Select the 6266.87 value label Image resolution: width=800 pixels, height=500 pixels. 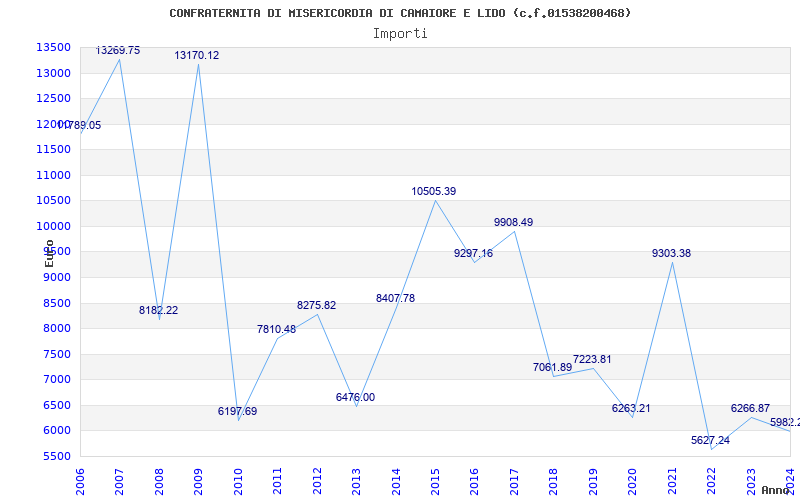750,409
